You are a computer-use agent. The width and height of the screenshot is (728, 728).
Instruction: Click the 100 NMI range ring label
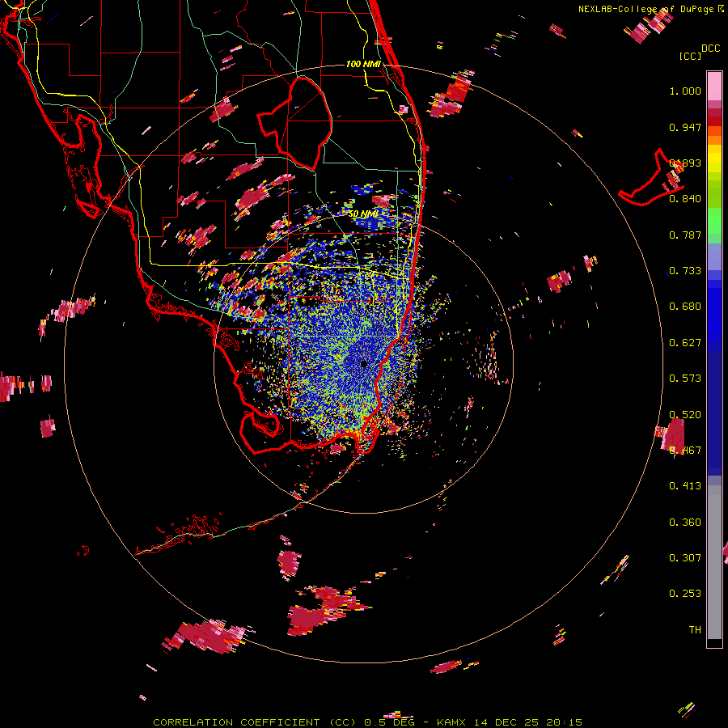(x=363, y=64)
